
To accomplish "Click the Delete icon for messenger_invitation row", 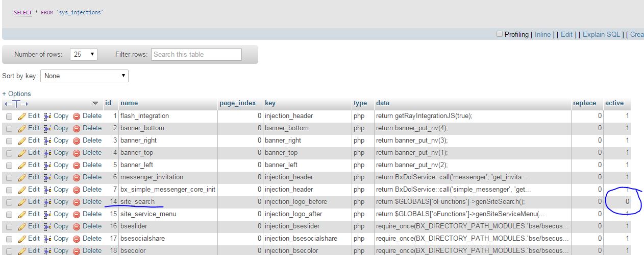I will (x=77, y=177).
